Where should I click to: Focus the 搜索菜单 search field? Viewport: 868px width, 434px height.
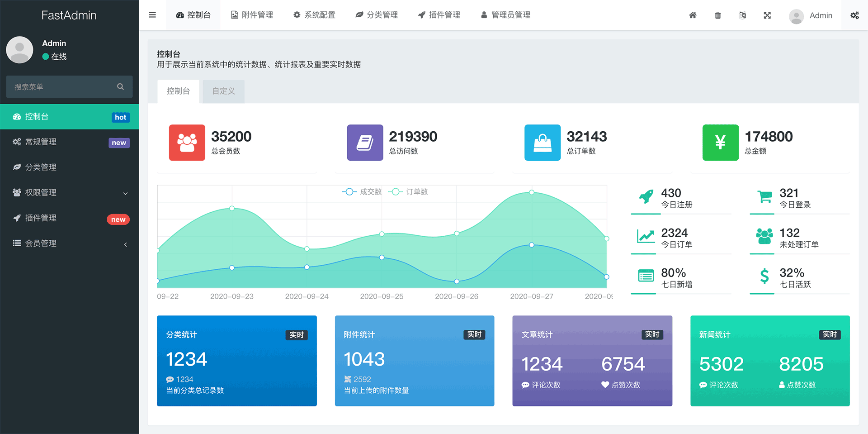61,87
